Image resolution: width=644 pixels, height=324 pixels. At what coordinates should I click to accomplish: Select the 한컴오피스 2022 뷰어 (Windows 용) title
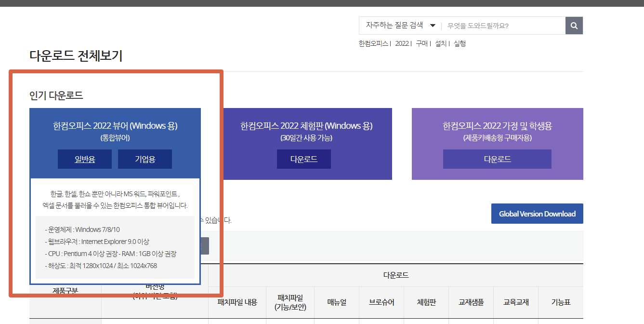pyautogui.click(x=115, y=126)
